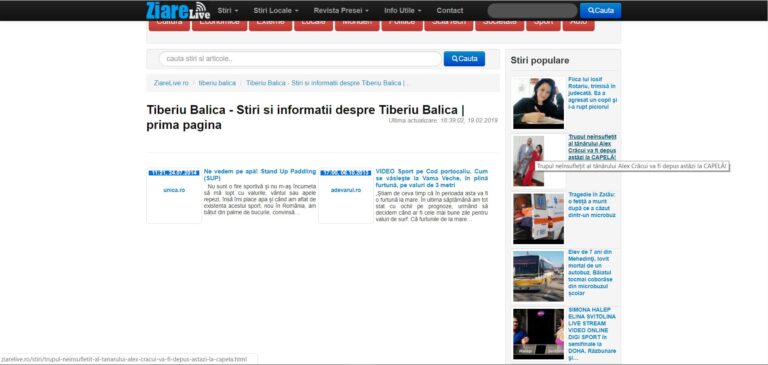Click the date badge above adevarul.ro
768x365 pixels.
pos(346,172)
